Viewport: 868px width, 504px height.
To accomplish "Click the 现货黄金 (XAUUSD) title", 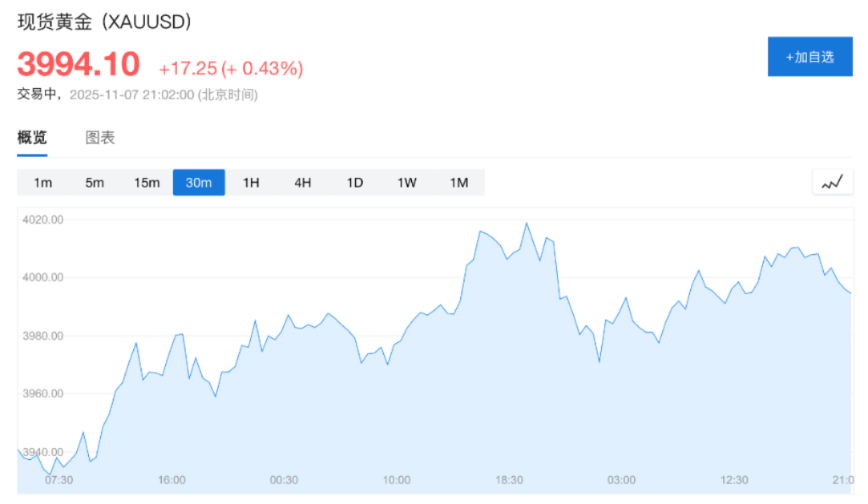I will (104, 22).
